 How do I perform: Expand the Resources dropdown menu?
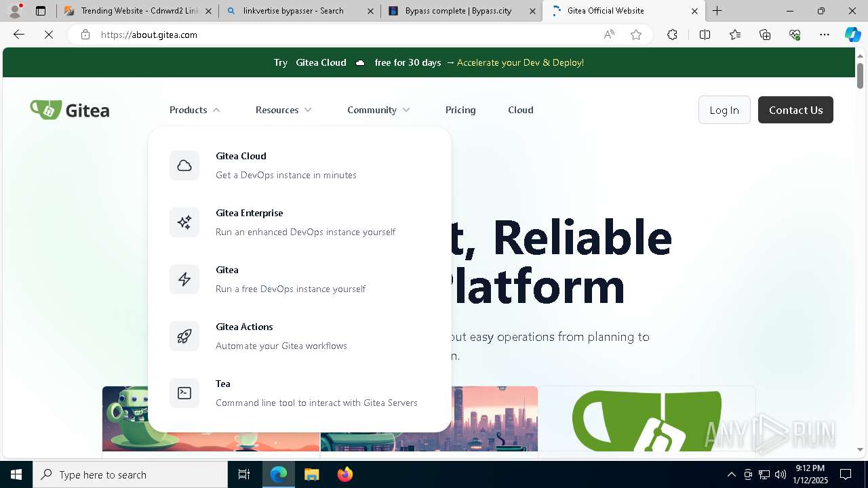[x=283, y=110]
